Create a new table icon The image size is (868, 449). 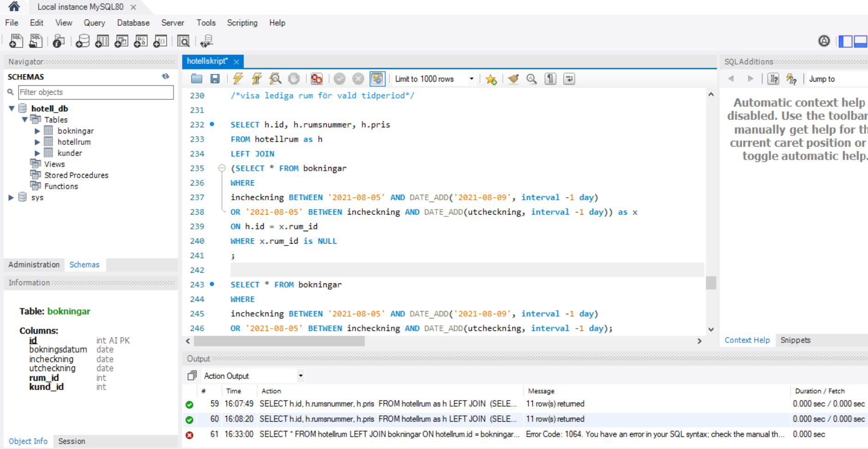pyautogui.click(x=102, y=41)
